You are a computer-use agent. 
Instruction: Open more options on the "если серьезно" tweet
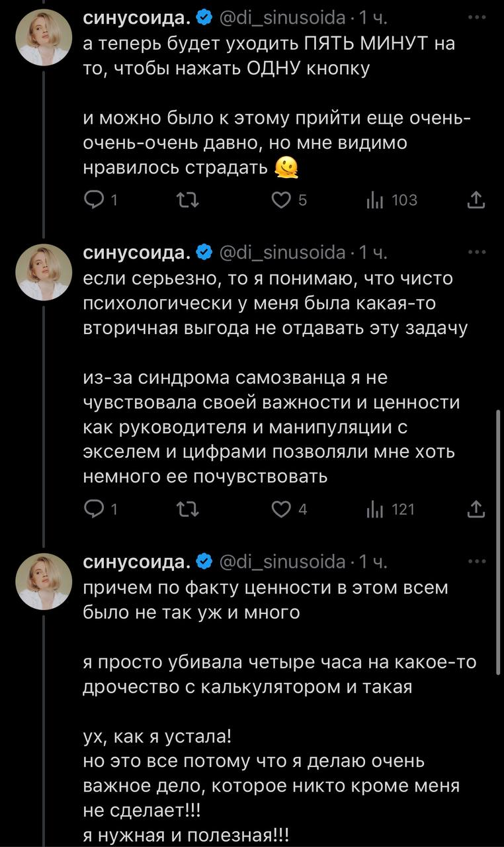coord(476,251)
